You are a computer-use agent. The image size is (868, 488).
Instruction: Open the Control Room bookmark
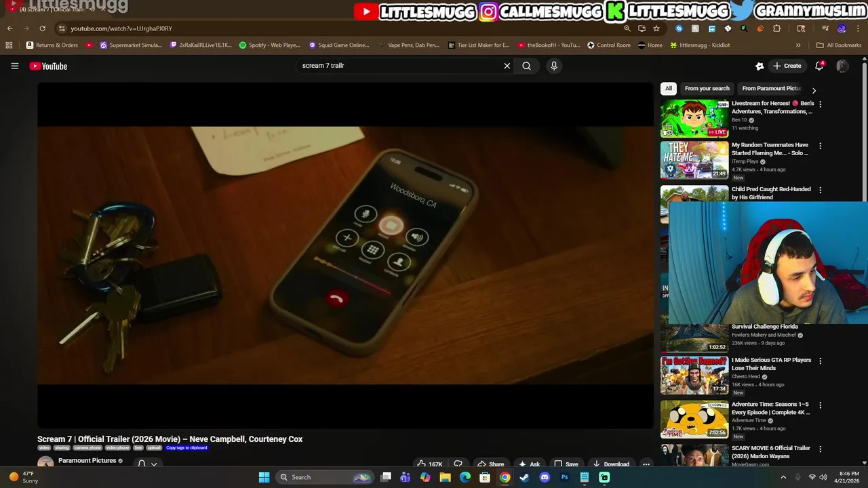609,45
